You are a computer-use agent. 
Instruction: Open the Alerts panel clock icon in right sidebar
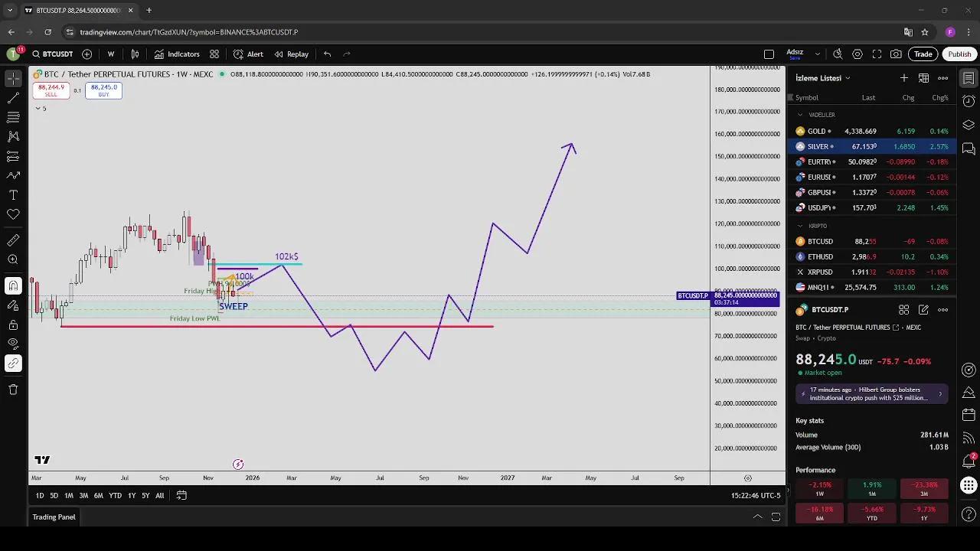969,102
